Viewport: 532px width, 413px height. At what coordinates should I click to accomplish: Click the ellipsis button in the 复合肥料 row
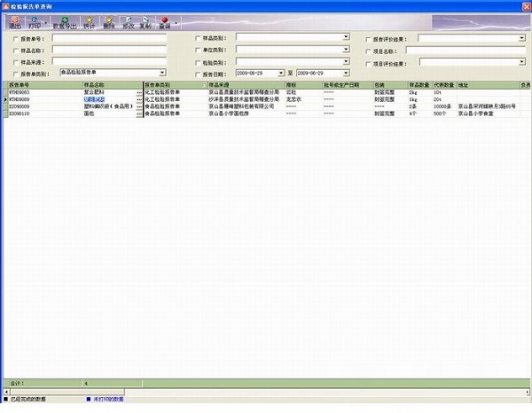coord(139,92)
